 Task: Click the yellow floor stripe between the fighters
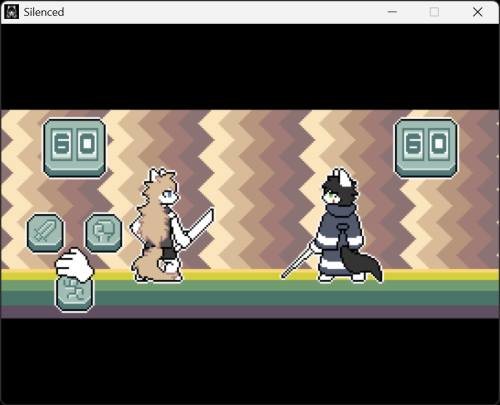(x=233, y=275)
